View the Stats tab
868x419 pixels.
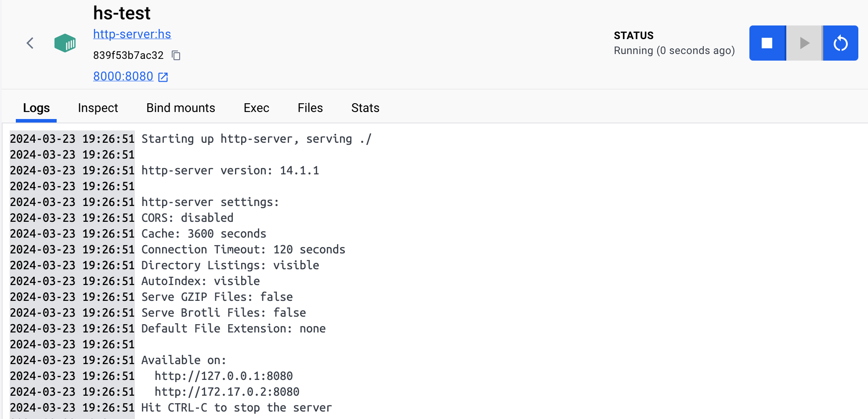[x=365, y=108]
